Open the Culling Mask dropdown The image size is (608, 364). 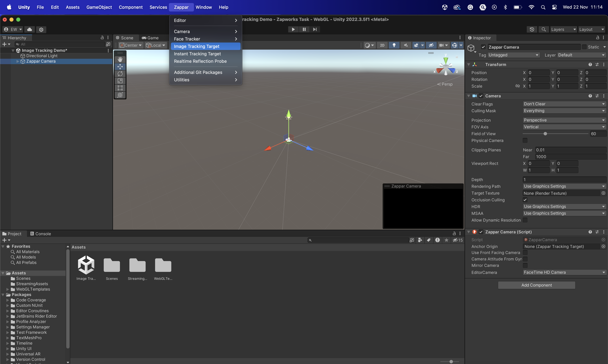click(x=564, y=111)
